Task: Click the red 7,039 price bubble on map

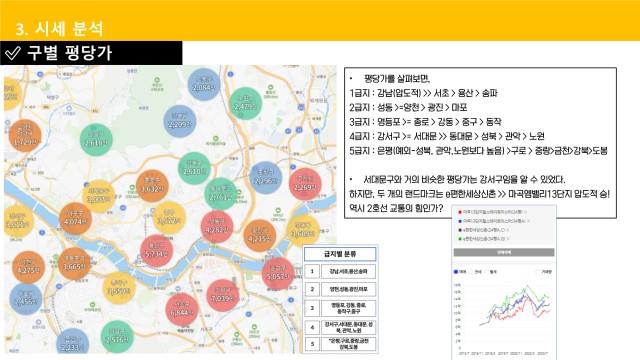Action: click(x=222, y=296)
